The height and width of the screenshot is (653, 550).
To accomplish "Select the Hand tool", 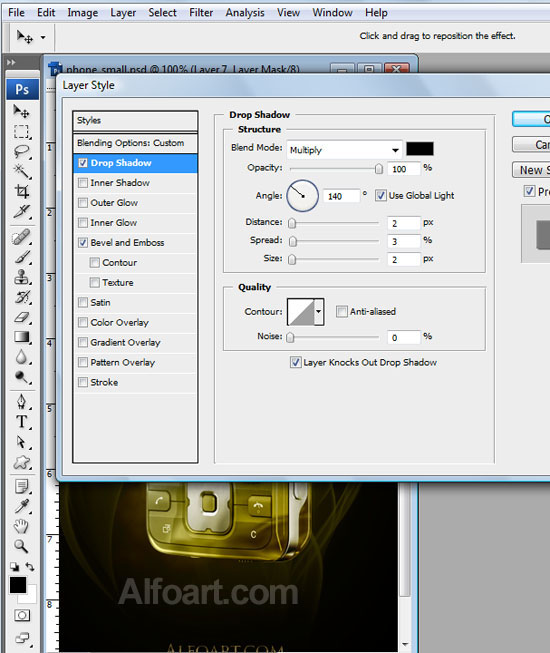I will [22, 526].
